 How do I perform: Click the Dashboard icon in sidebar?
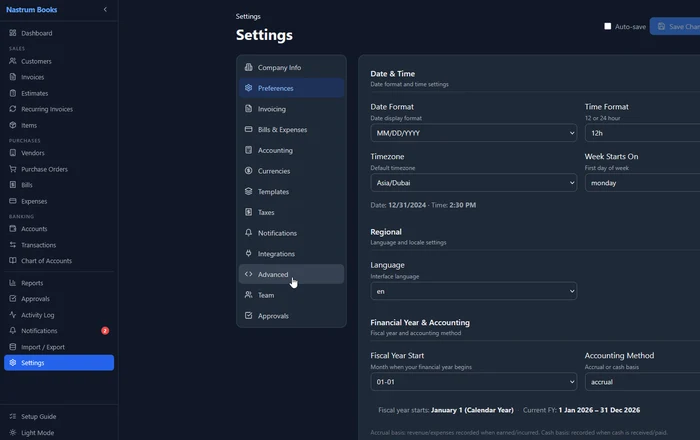tap(12, 33)
